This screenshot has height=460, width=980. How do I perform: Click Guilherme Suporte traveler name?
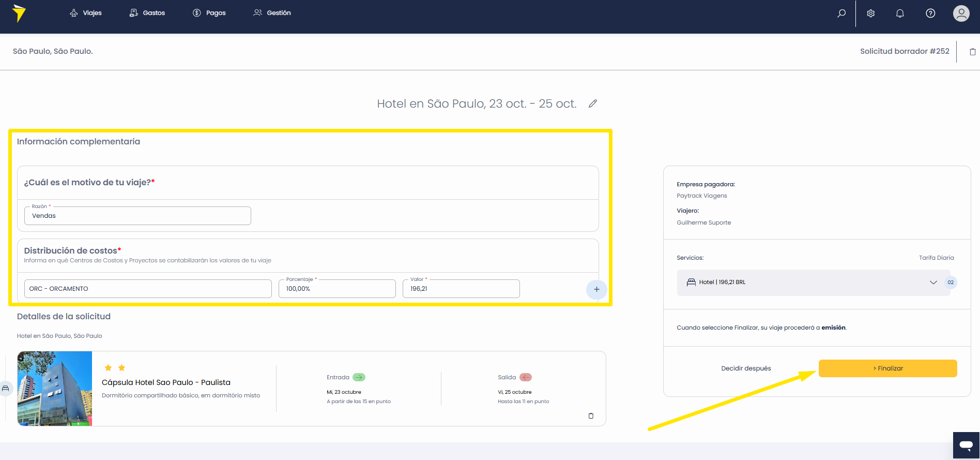[x=704, y=222]
